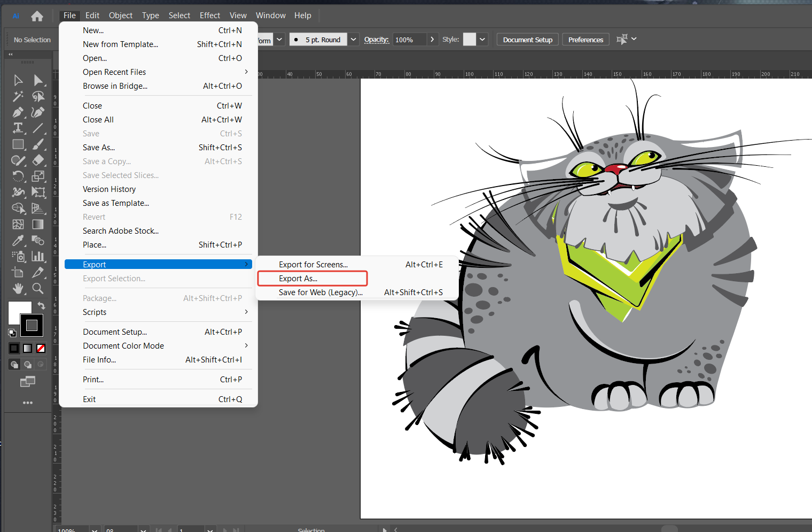This screenshot has width=812, height=532.
Task: Grab the Rotate tool
Action: tap(18, 176)
